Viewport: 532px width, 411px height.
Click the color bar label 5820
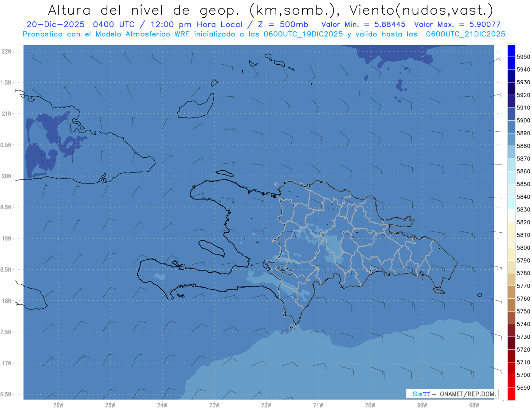pyautogui.click(x=523, y=222)
